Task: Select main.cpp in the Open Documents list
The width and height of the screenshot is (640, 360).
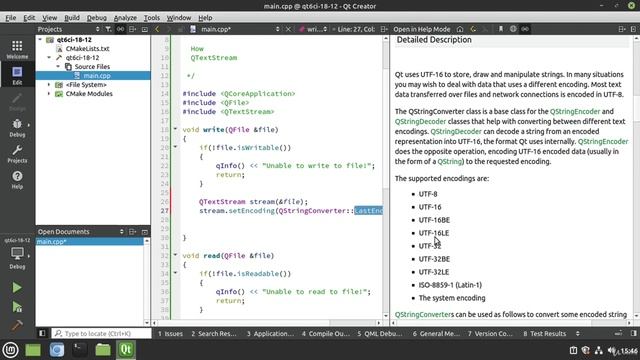Action: point(90,242)
